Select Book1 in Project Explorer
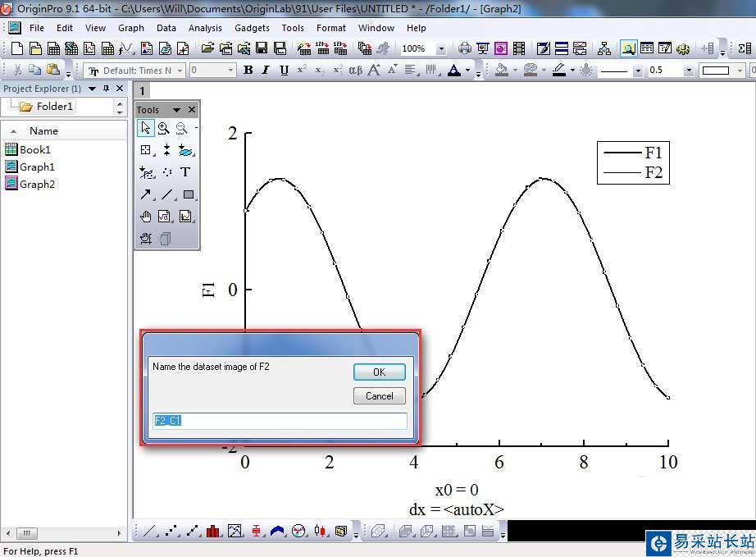This screenshot has width=756, height=557. tap(28, 149)
